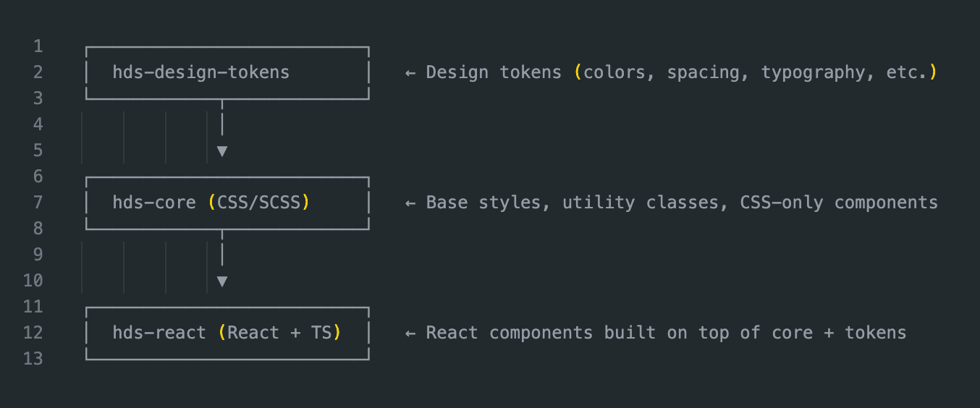Click the down arrowhead above hds-react box
This screenshot has height=408, width=980.
(222, 281)
